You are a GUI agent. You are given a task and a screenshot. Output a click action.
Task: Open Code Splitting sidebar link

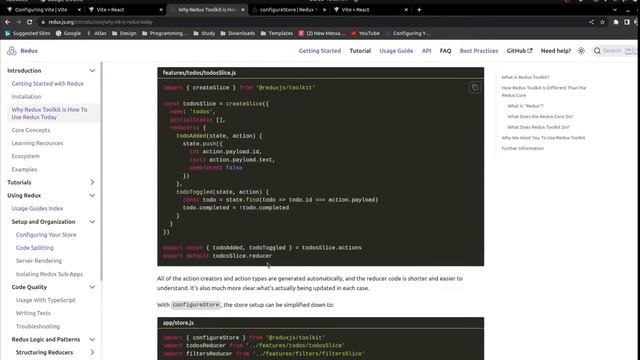pos(35,248)
